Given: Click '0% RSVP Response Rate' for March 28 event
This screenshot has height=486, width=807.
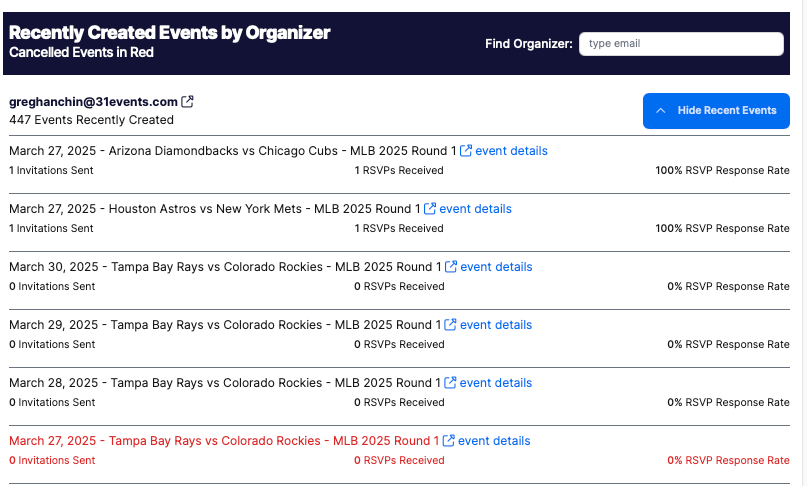Looking at the screenshot, I should coord(728,403).
